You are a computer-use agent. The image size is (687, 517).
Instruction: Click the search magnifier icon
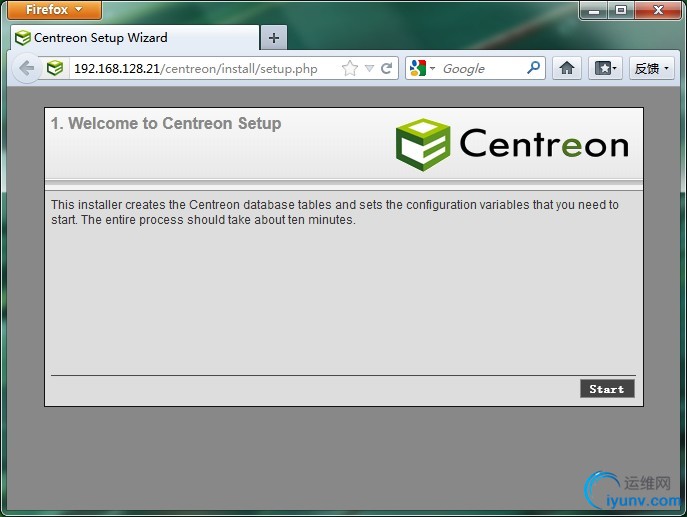point(533,67)
